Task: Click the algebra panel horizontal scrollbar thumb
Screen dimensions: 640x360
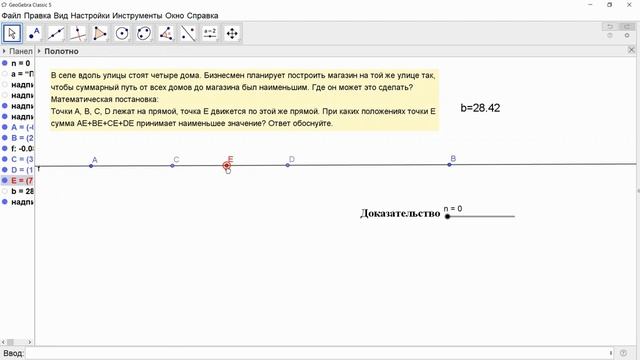Action: [x=11, y=342]
